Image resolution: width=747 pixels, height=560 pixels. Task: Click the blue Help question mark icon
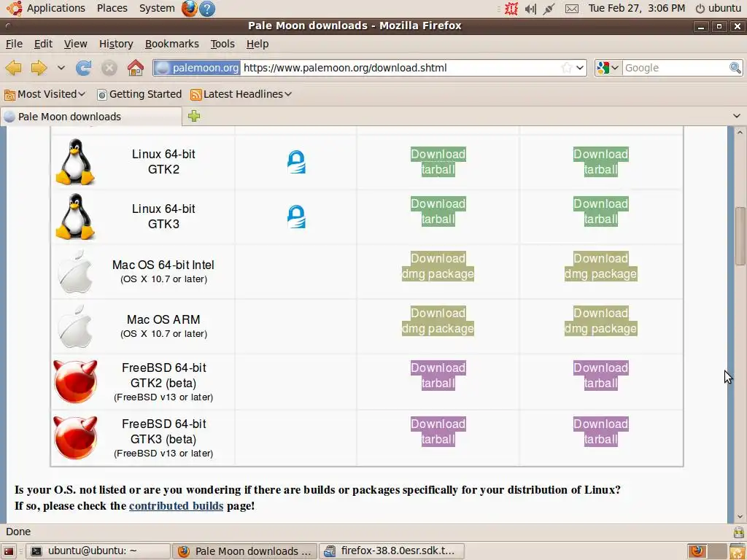click(x=206, y=9)
